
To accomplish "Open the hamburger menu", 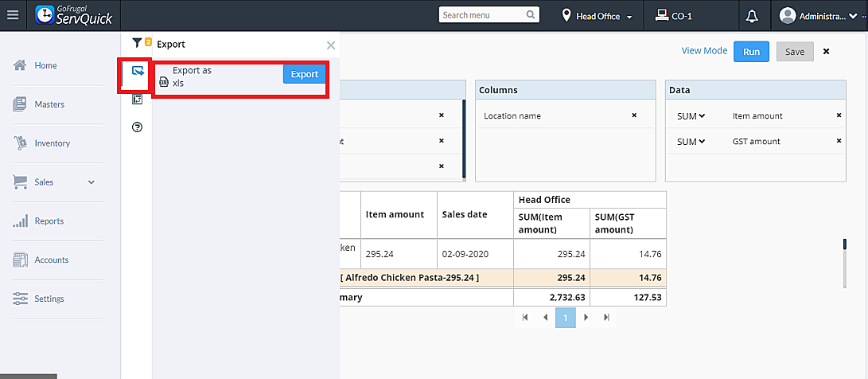I will pos(12,15).
